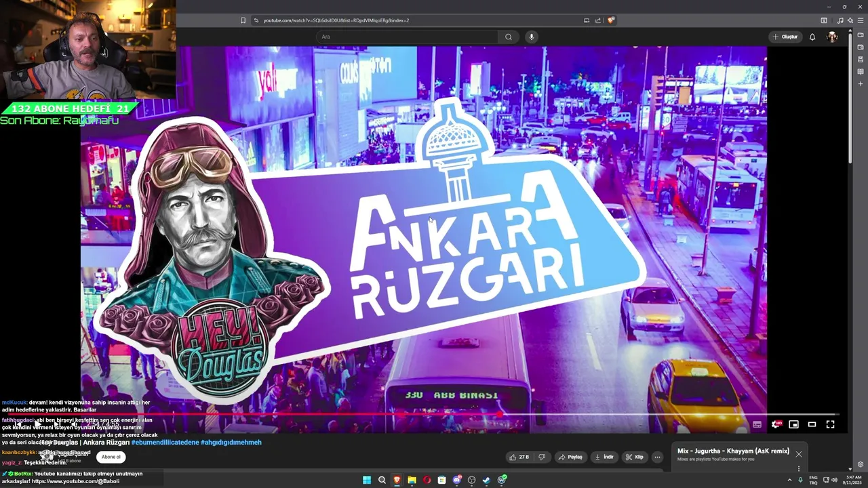Open the site settings icon beside the URL
The width and height of the screenshot is (868, 488).
[x=256, y=20]
